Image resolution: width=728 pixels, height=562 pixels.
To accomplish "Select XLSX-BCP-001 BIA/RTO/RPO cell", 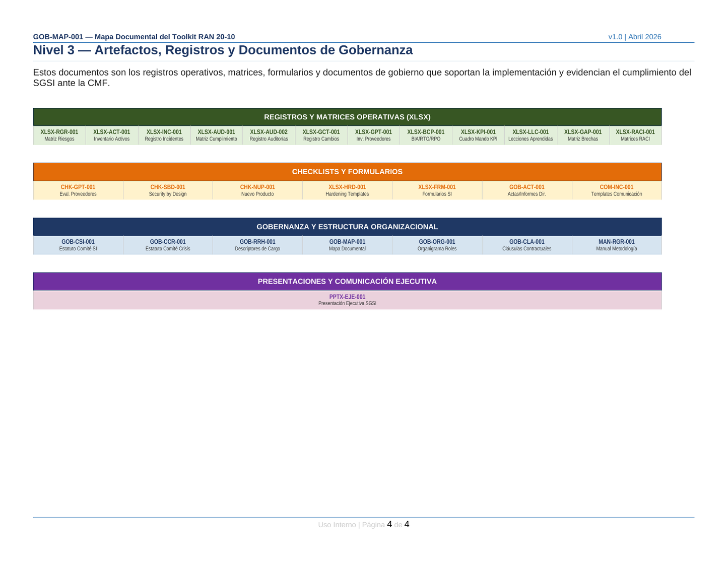I will click(426, 135).
